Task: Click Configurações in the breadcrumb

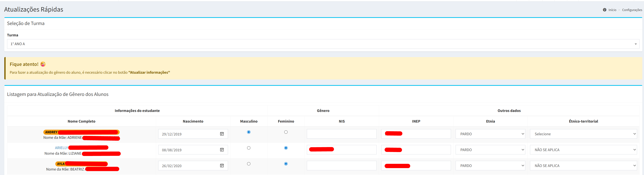Action: coord(632,10)
